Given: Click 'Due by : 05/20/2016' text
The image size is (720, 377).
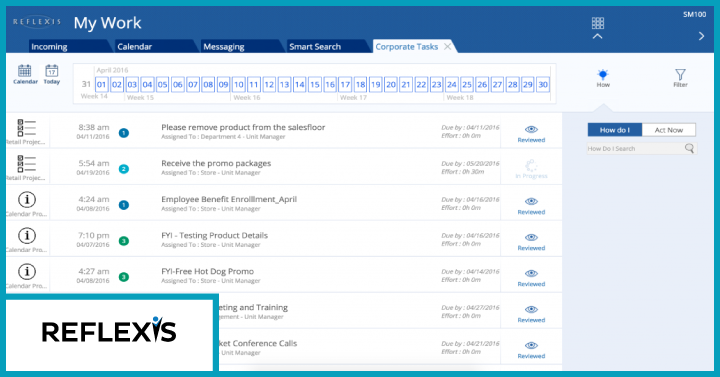Looking at the screenshot, I should pos(470,163).
